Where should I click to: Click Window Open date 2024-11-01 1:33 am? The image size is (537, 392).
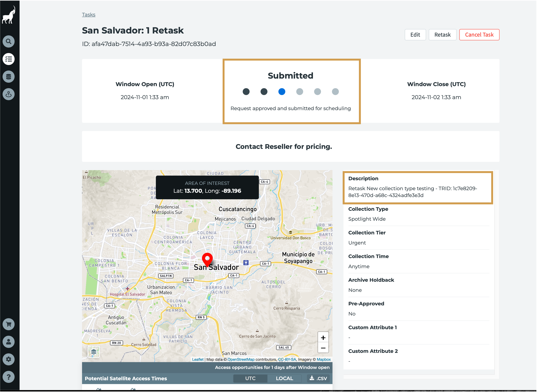click(x=145, y=97)
